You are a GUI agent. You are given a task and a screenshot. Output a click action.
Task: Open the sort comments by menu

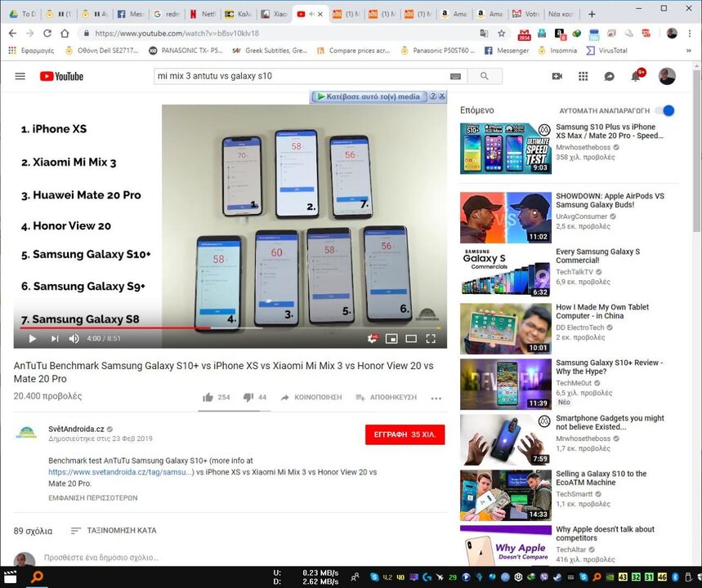pyautogui.click(x=114, y=531)
